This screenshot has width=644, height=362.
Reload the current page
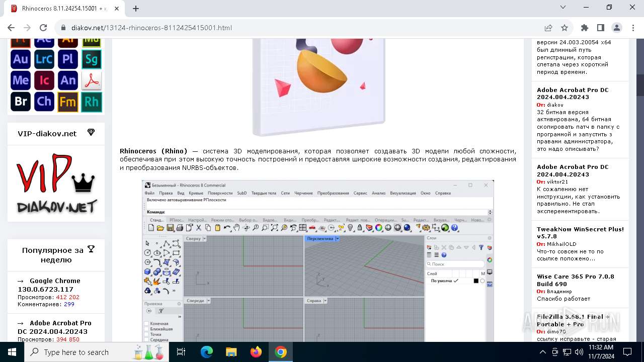click(x=43, y=28)
